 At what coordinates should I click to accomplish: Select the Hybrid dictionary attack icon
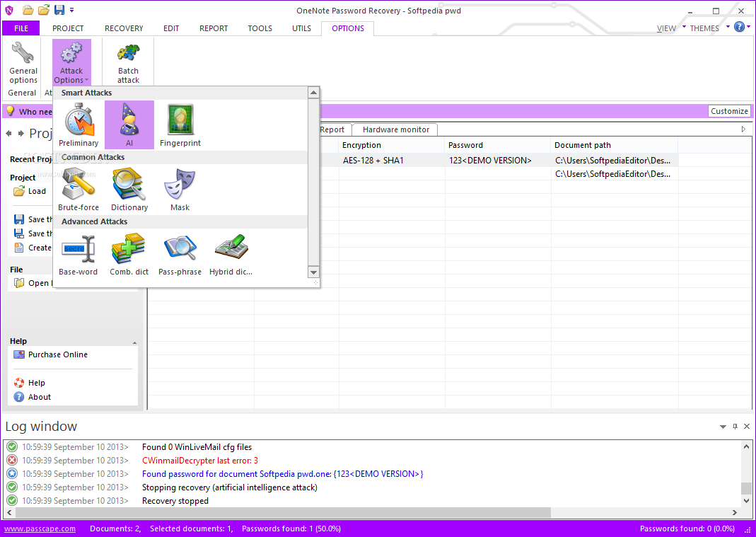click(231, 254)
